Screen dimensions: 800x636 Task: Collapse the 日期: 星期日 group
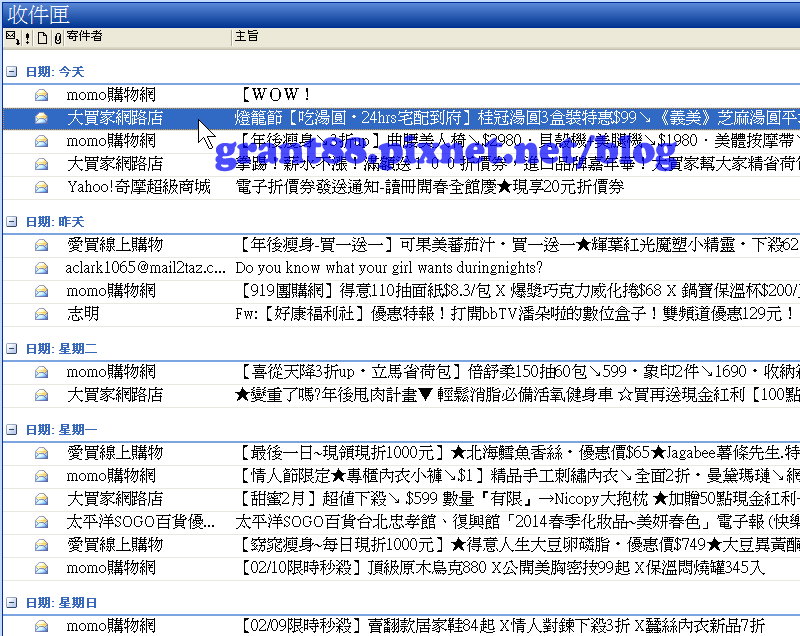(x=12, y=603)
